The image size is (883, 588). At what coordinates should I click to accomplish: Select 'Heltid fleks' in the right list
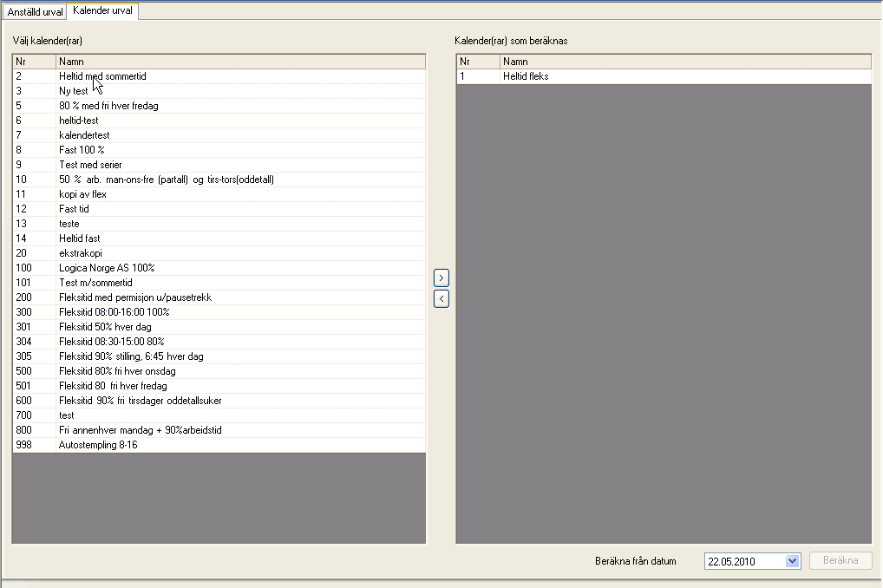[x=664, y=76]
